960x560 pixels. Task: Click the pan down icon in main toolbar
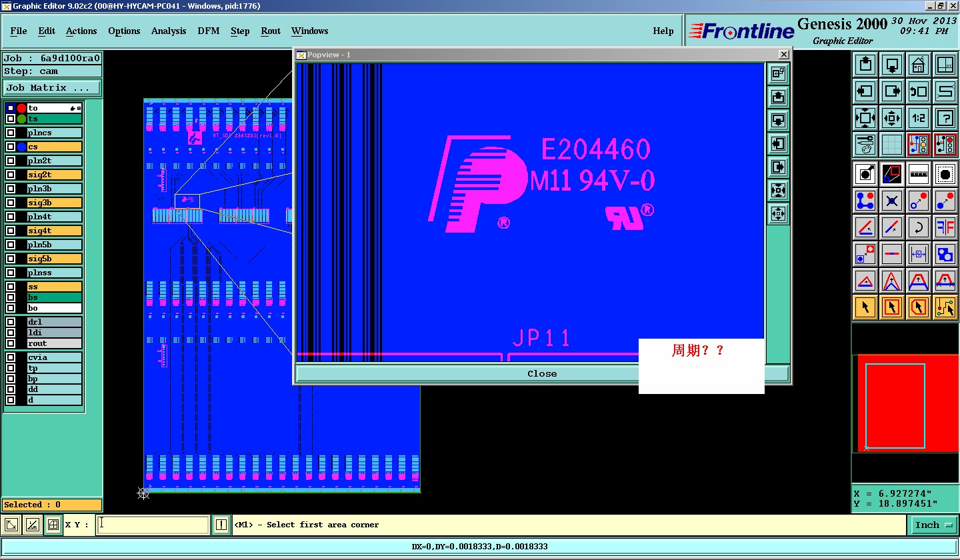(892, 65)
